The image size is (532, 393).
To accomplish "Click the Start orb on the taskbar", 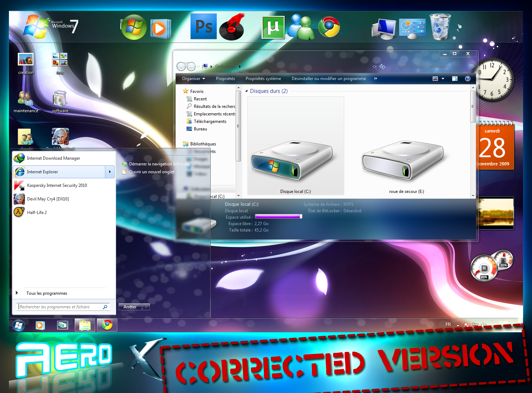I will [19, 325].
